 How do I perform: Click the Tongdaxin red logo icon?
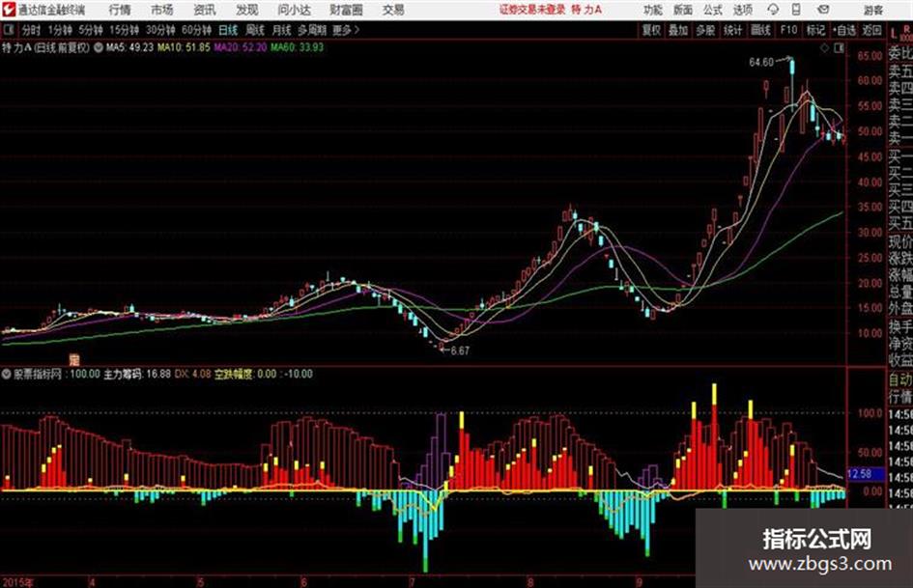click(8, 9)
